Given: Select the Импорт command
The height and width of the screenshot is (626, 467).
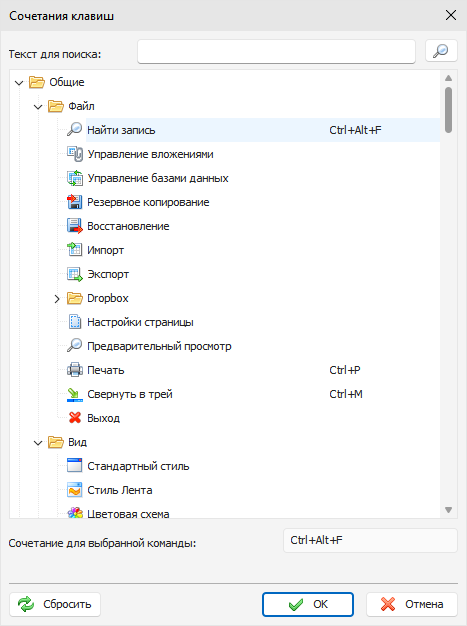Looking at the screenshot, I should 105,250.
